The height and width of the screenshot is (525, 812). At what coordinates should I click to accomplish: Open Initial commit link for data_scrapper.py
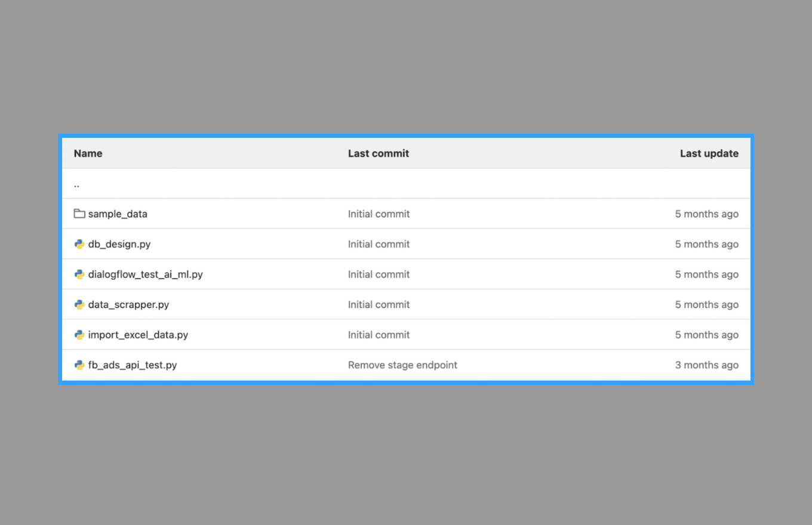(x=379, y=304)
